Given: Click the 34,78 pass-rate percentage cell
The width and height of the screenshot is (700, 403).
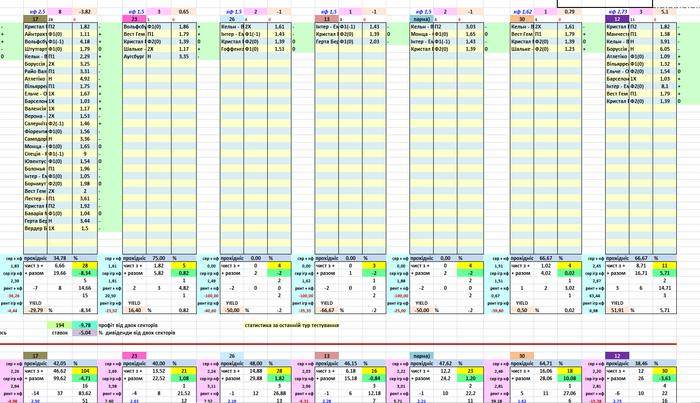Looking at the screenshot, I should (x=60, y=258).
